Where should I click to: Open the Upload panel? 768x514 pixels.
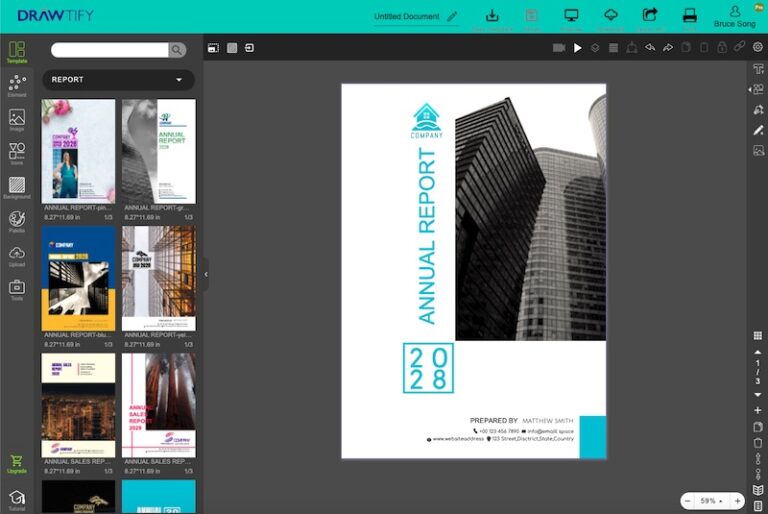(17, 256)
